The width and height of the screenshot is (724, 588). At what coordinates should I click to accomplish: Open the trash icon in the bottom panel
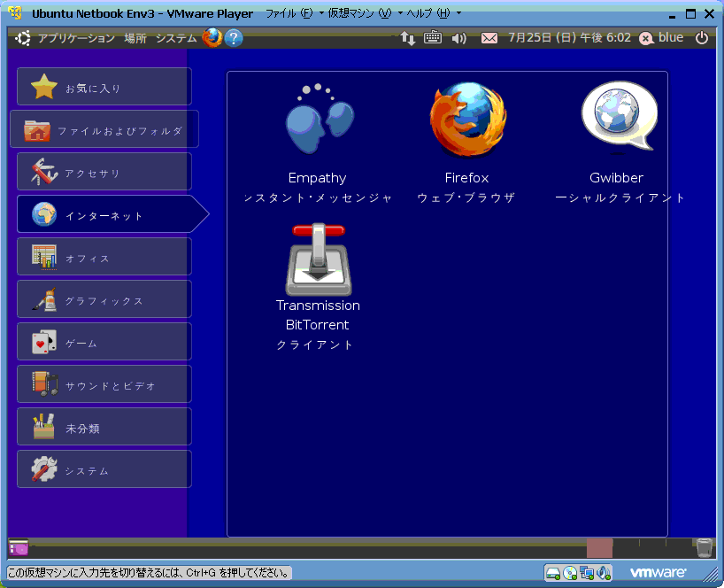click(x=705, y=548)
